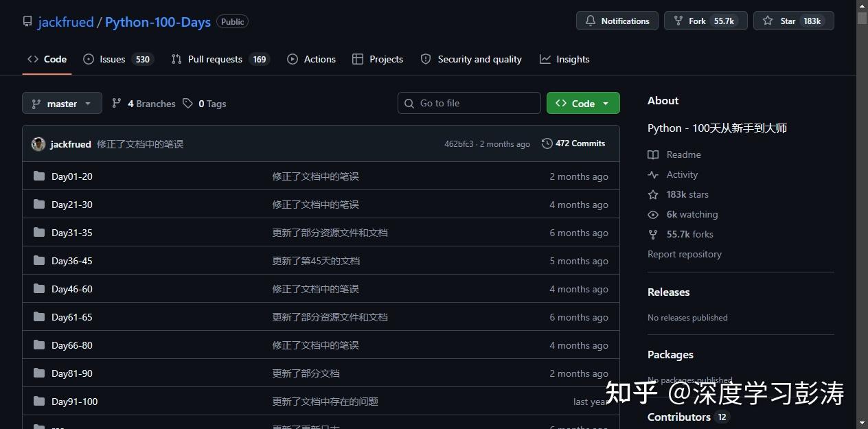Click the repository book icon beside jackfrued

pyautogui.click(x=27, y=22)
